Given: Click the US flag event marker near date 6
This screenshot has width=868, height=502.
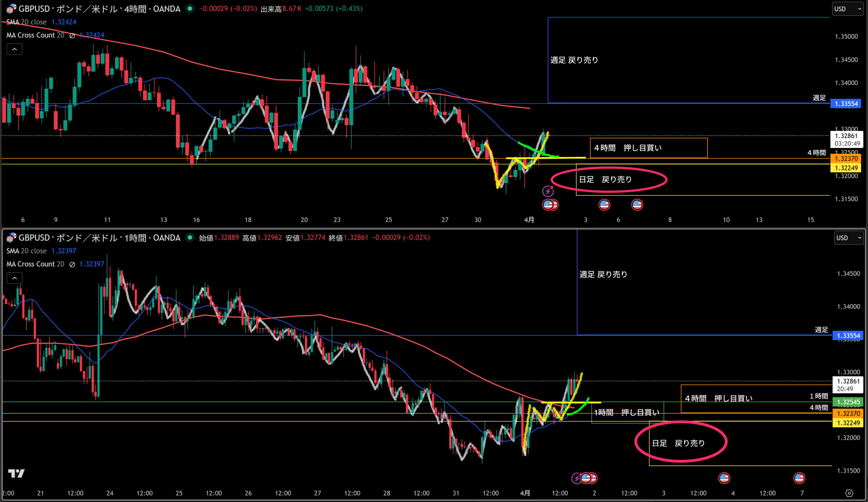Looking at the screenshot, I should point(604,205).
